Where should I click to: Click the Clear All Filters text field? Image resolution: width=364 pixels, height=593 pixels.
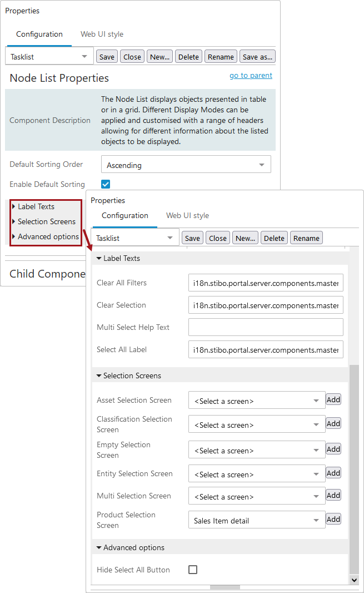click(266, 283)
